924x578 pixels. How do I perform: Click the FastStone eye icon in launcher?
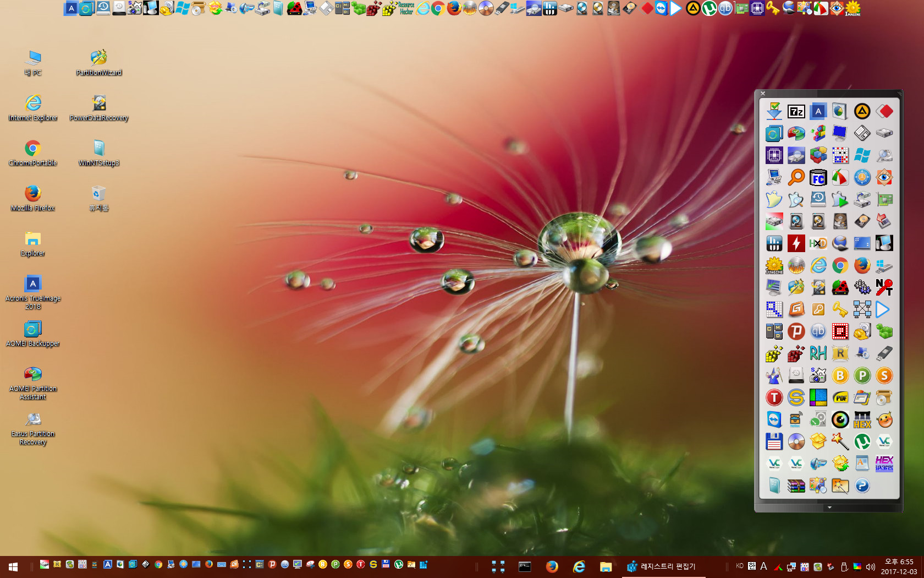tap(884, 178)
